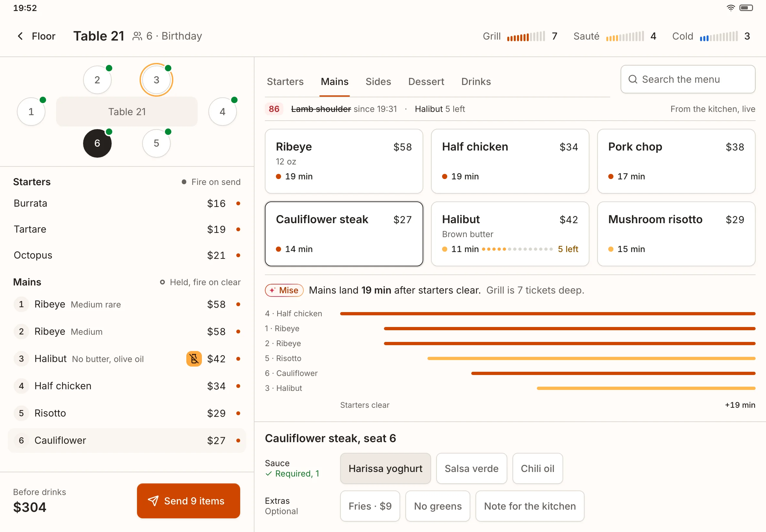
Task: Select seat 2 on the table map
Action: tap(97, 80)
